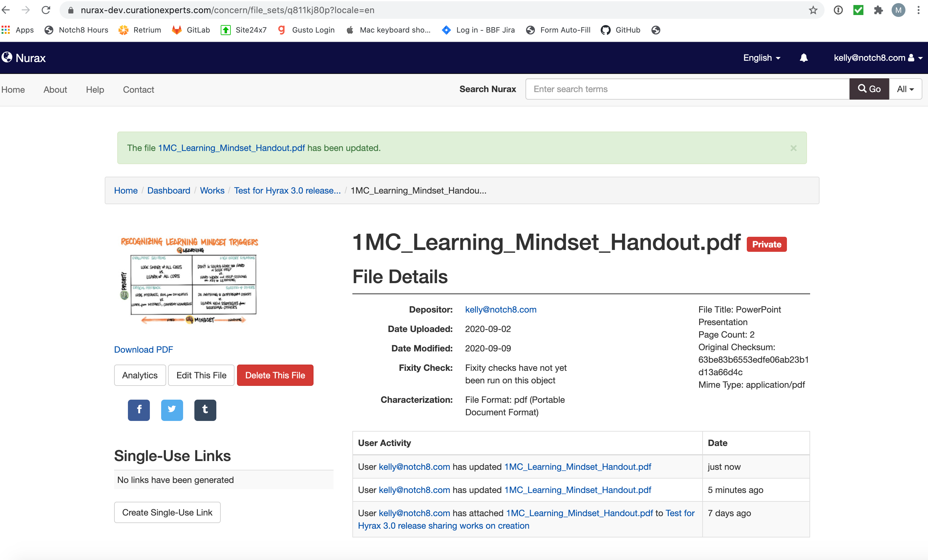Go to the About page
Viewport: 928px width, 560px height.
point(55,90)
